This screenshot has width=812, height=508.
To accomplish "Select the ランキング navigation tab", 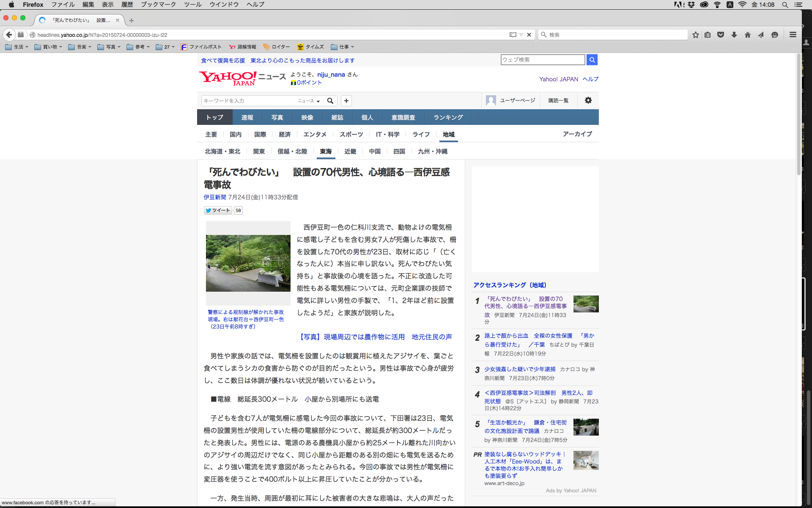I will point(448,117).
